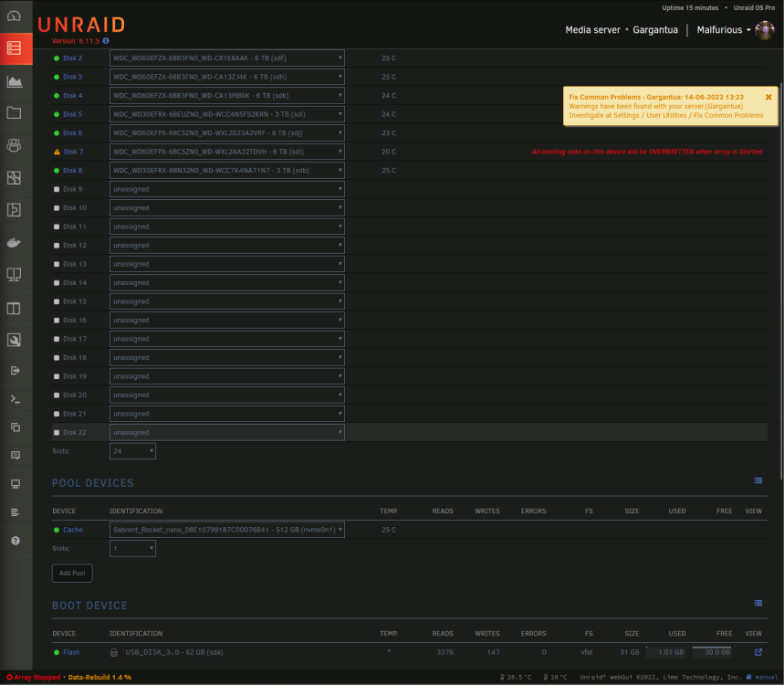784x685 pixels.
Task: Open the Tools wrench icon in sidebar
Action: point(14,340)
